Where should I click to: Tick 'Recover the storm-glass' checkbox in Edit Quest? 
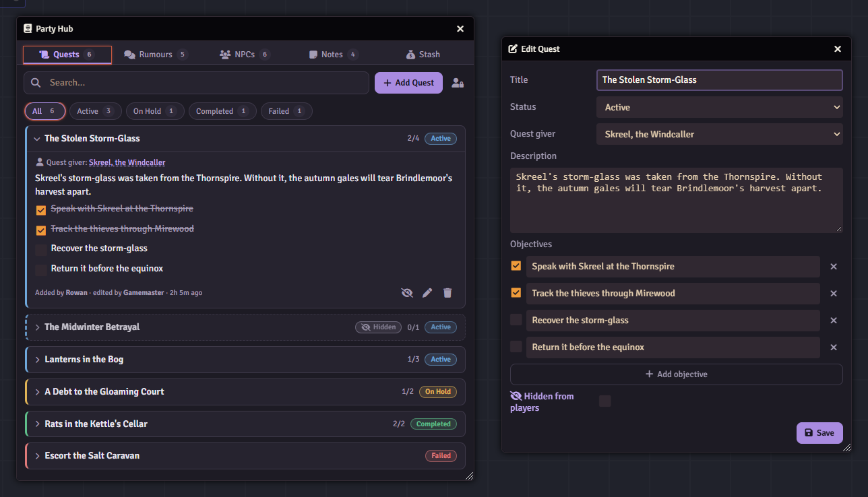tap(516, 320)
